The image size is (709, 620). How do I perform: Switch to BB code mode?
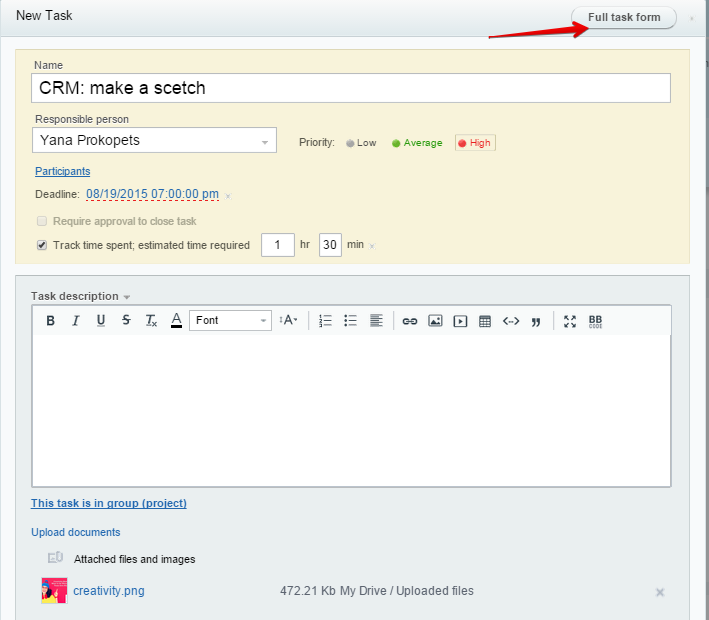596,322
